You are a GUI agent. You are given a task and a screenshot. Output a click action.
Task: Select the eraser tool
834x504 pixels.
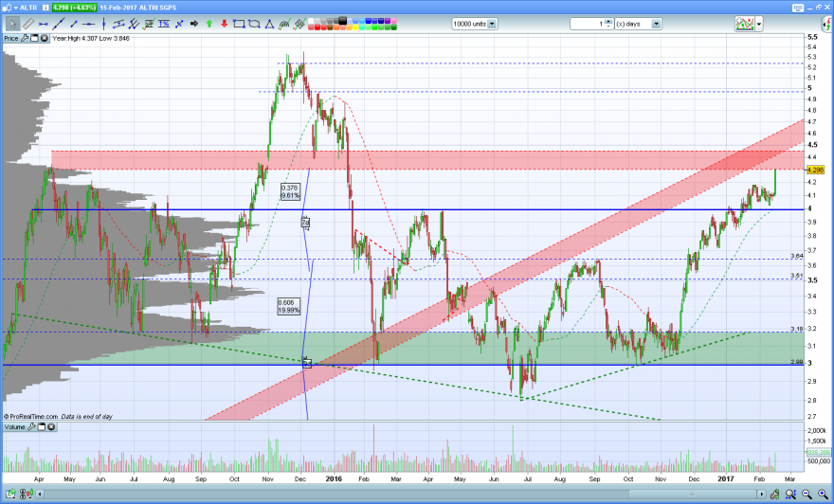[28, 24]
